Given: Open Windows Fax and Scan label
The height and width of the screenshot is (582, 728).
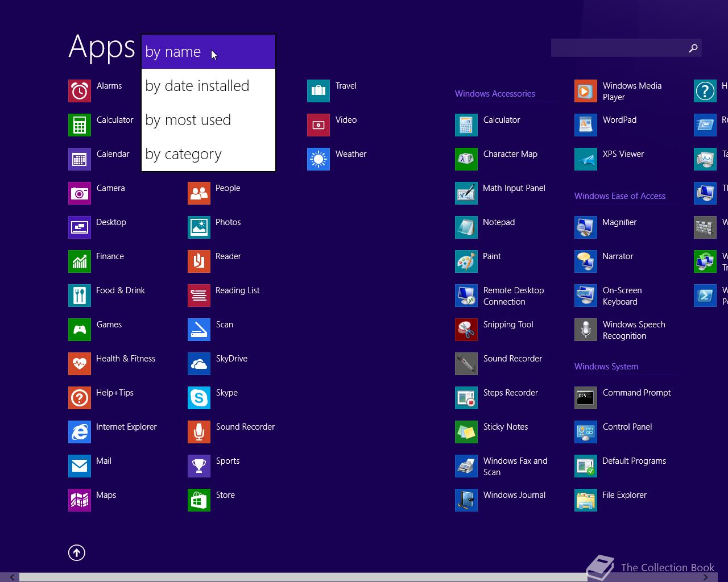Looking at the screenshot, I should point(515,467).
